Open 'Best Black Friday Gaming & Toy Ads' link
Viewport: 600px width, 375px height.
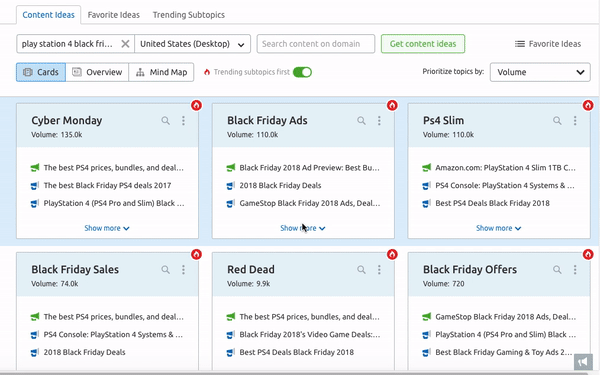(x=504, y=352)
